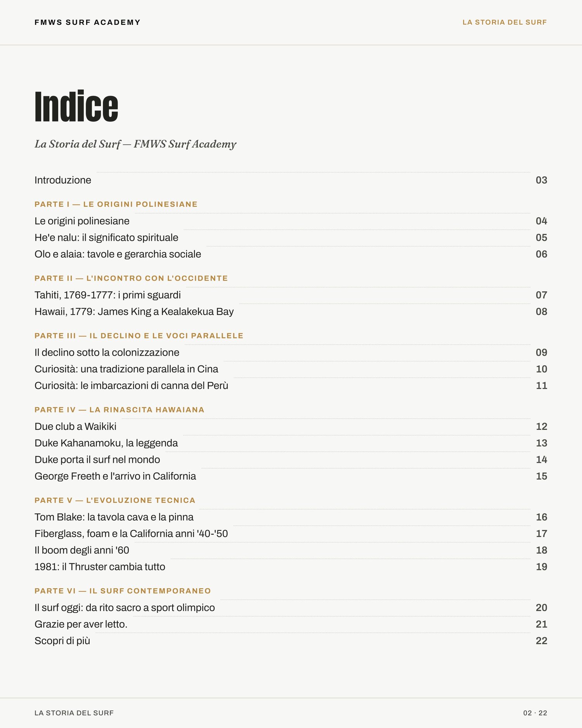Open Fiberglass, foam e la California entry
The height and width of the screenshot is (728, 582).
point(291,534)
